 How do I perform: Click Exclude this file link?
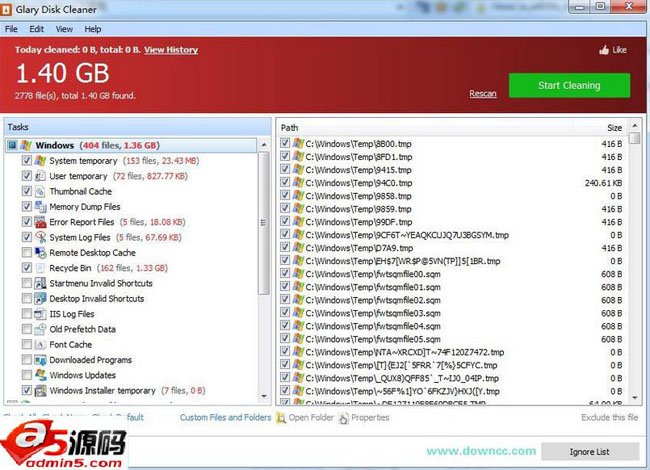609,418
